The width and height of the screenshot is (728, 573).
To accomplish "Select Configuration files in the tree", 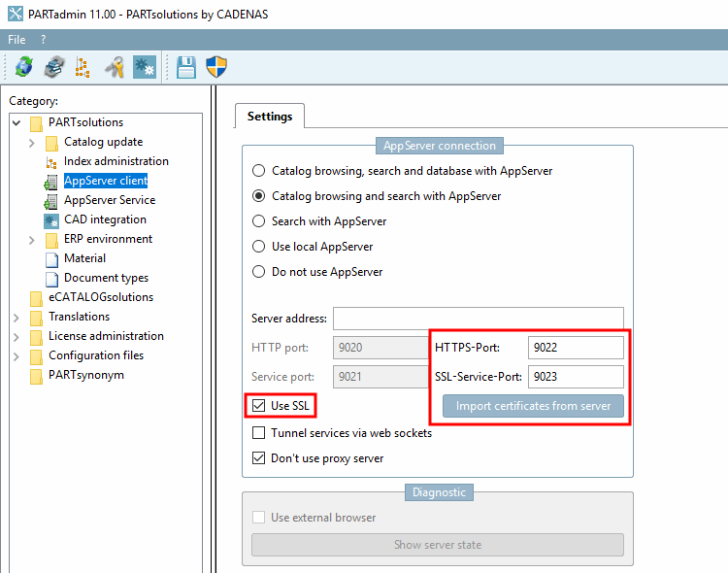I will (x=96, y=355).
